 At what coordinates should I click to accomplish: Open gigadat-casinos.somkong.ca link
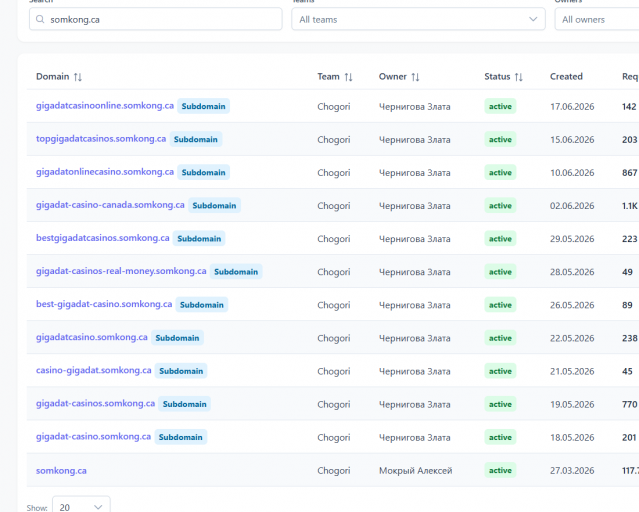(x=95, y=404)
